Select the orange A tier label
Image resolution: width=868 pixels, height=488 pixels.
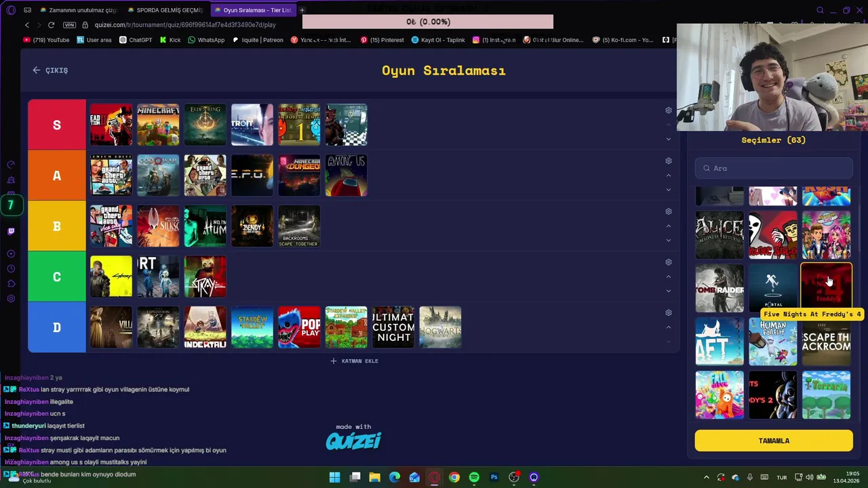(57, 176)
